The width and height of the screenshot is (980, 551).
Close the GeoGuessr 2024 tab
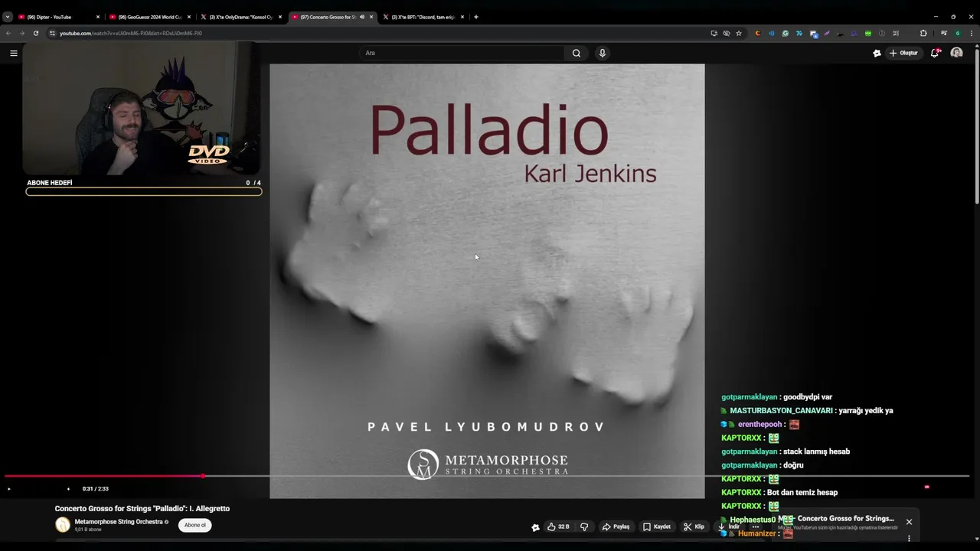189,17
